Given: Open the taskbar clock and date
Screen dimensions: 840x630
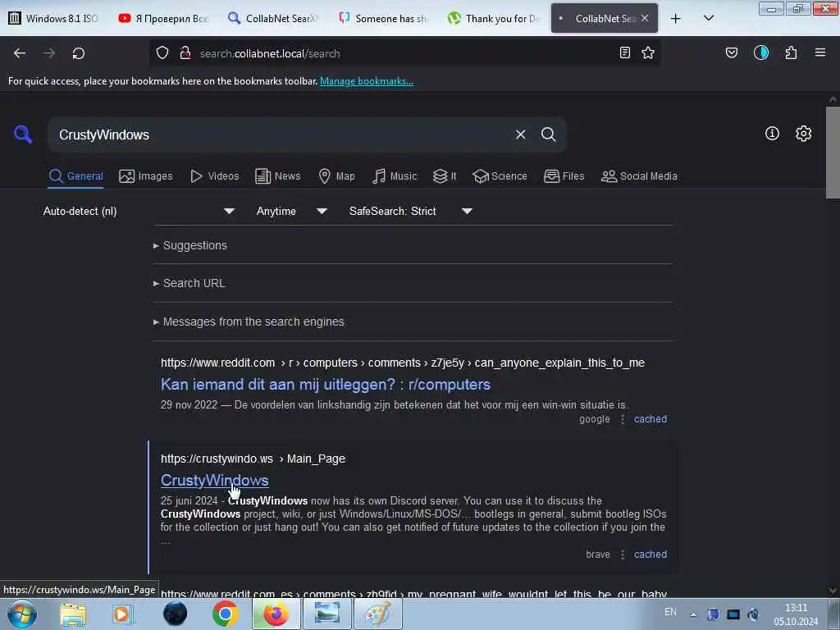Looking at the screenshot, I should [x=796, y=614].
